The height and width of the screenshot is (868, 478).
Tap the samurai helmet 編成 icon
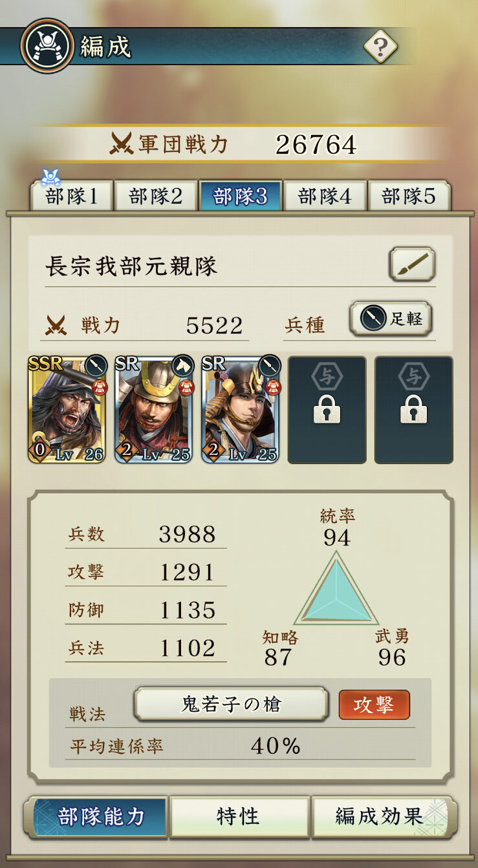pos(47,45)
